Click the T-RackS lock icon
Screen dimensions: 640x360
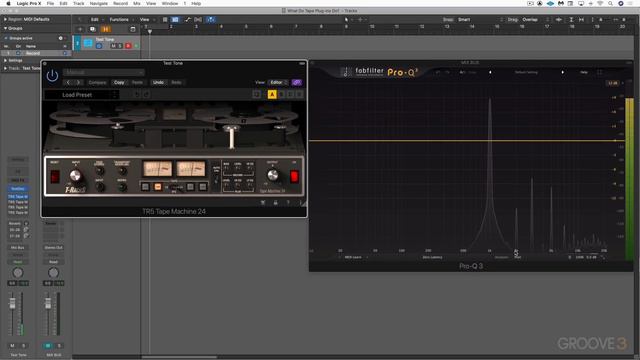(276, 203)
